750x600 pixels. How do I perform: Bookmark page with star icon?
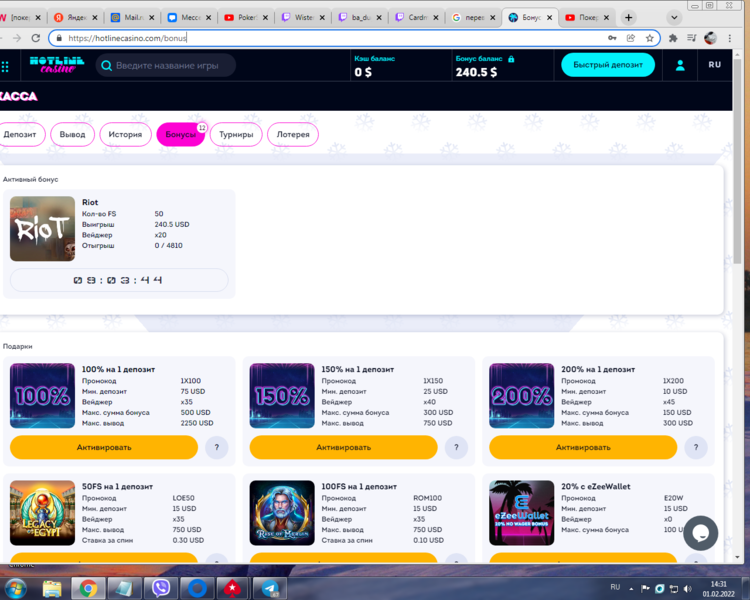coord(650,38)
